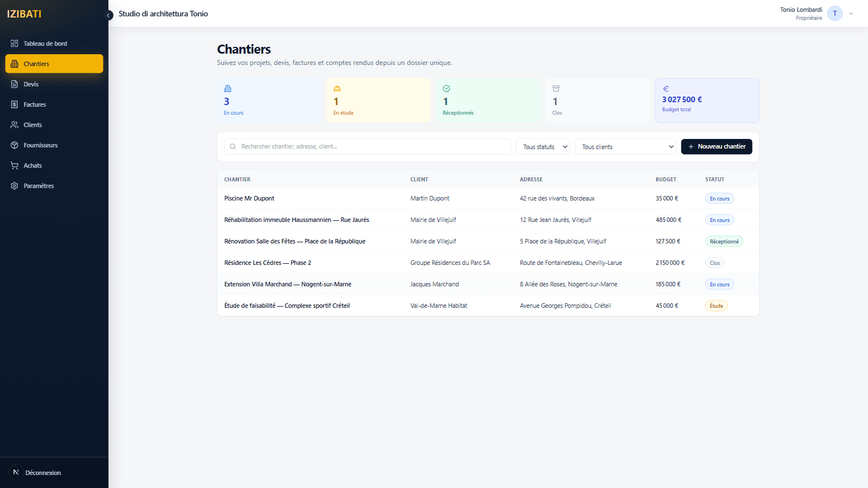Expand the Tous clients filter dropdown
Viewport: 868px width, 488px height.
(626, 147)
